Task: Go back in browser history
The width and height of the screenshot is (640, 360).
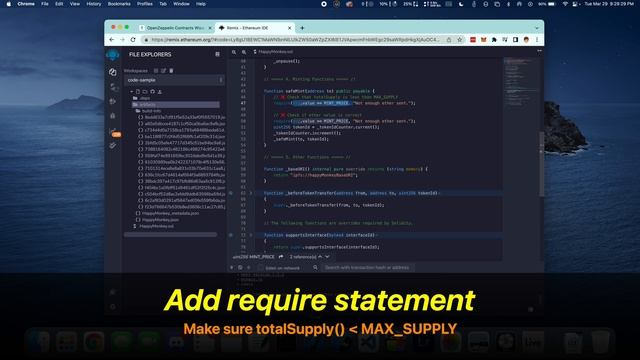Action: point(112,40)
